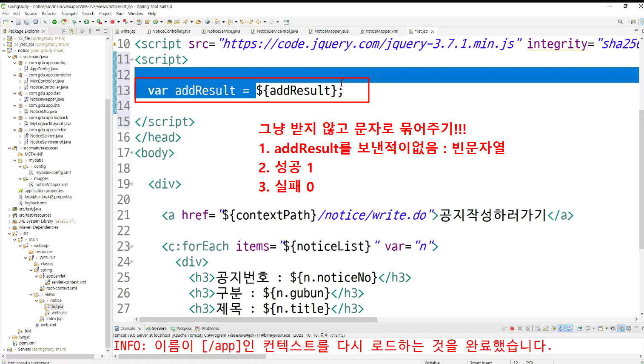Click the fold toggle on line 23
Image resolution: width=644 pixels, height=364 pixels.
pos(132,246)
